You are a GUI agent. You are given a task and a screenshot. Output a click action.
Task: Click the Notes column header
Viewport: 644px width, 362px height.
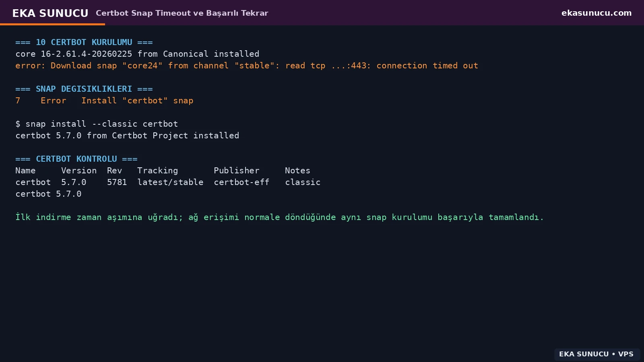tap(297, 171)
